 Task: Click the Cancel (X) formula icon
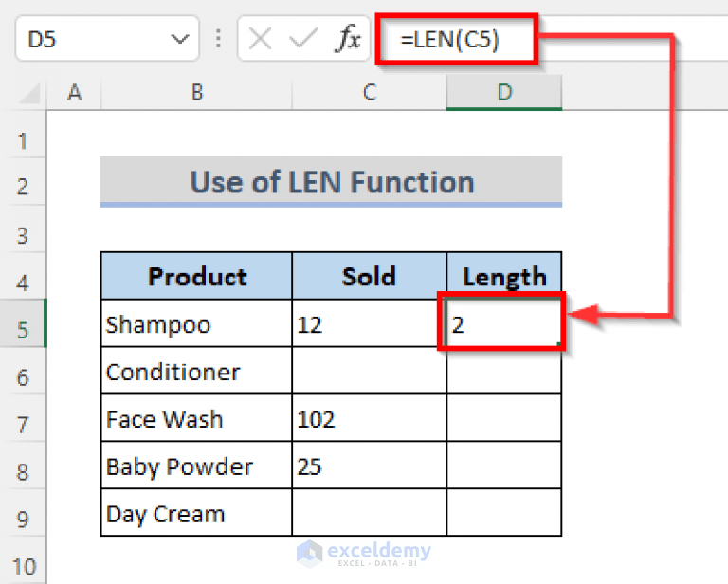pyautogui.click(x=260, y=39)
